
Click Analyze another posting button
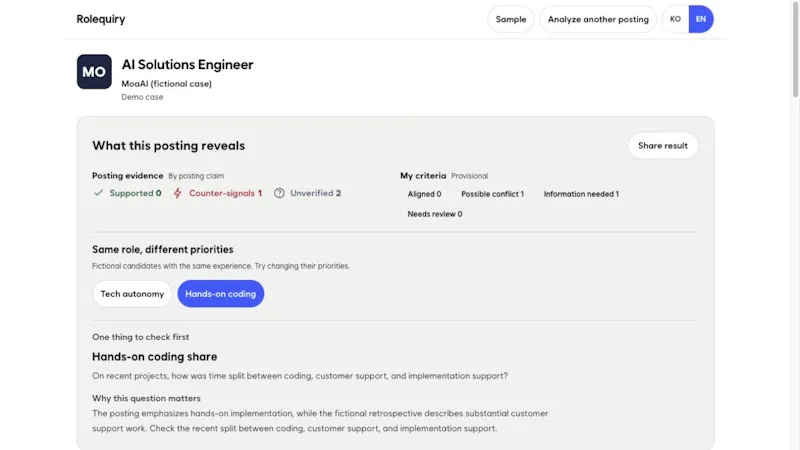click(x=598, y=19)
